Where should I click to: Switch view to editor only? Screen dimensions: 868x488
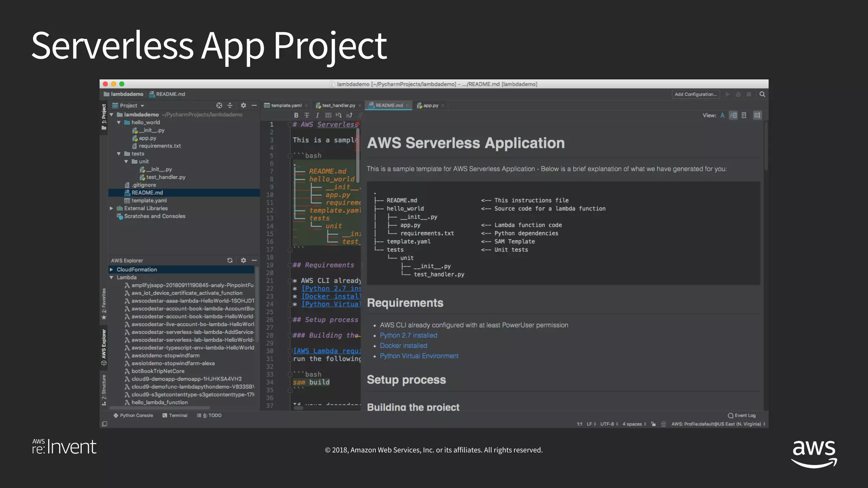click(x=722, y=115)
